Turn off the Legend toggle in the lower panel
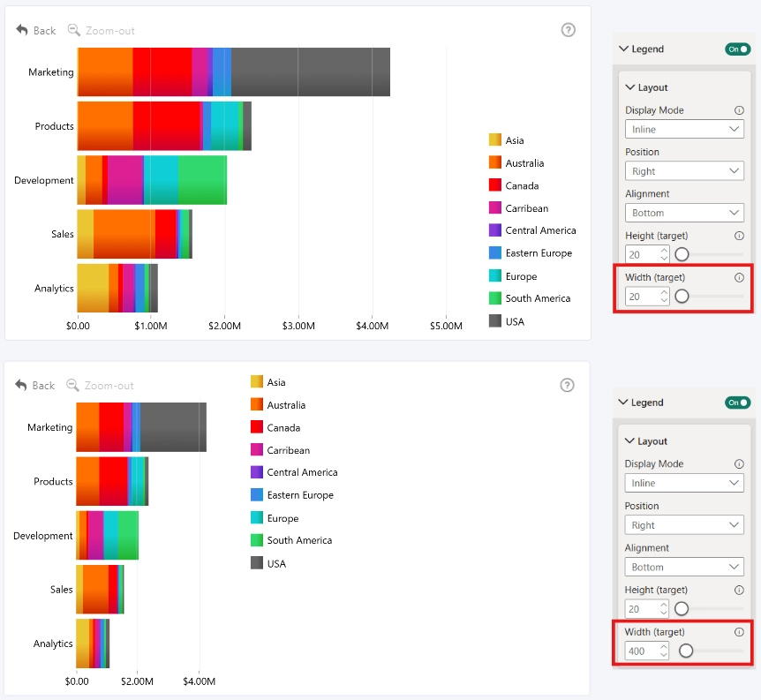The width and height of the screenshot is (761, 700). [x=737, y=403]
